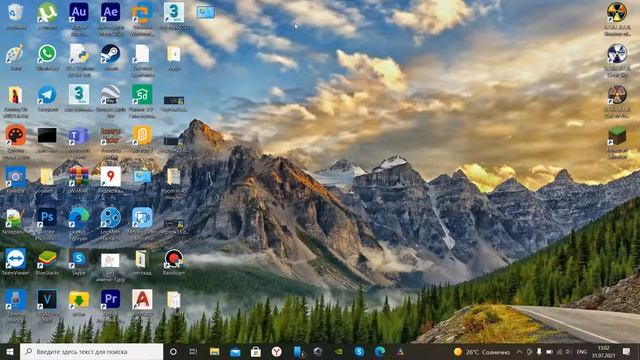Open the yellow radiation S.T.A.L.K.E.R. shortcut
640x360 pixels.
[617, 12]
